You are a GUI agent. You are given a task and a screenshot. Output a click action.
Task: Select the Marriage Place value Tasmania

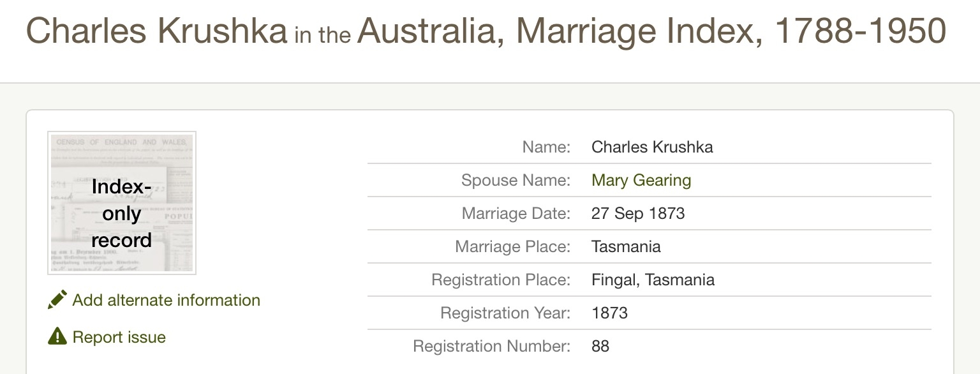(626, 246)
